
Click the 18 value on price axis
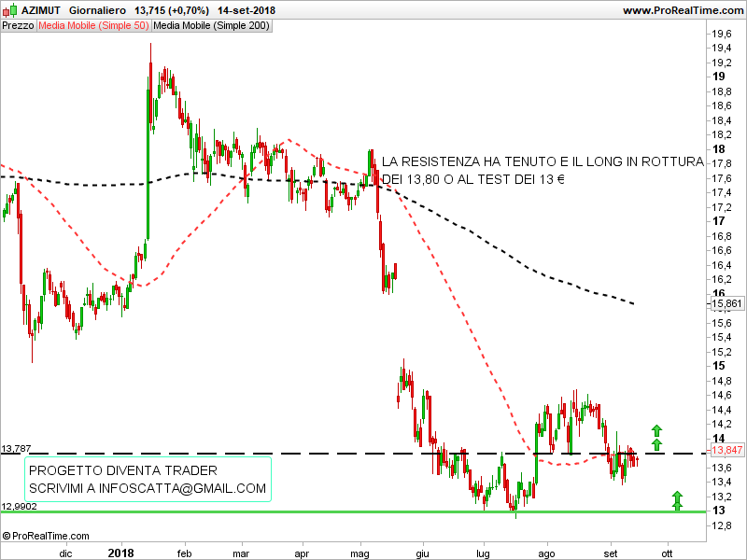pyautogui.click(x=718, y=149)
